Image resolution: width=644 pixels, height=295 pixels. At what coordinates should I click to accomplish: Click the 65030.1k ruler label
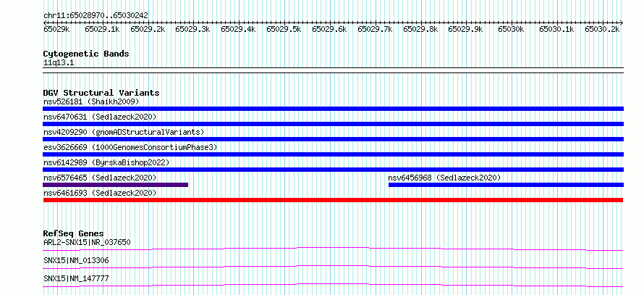click(556, 29)
